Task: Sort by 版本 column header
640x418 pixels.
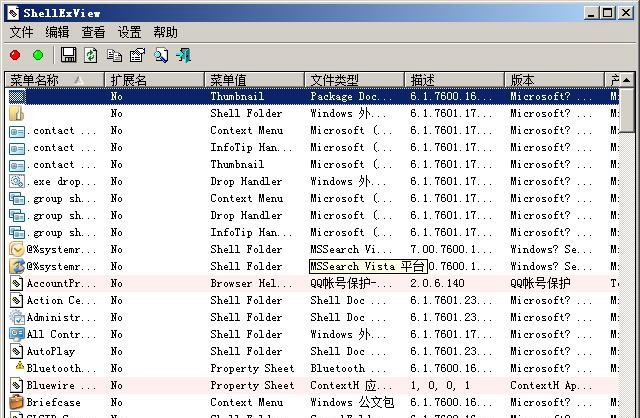Action: point(554,80)
